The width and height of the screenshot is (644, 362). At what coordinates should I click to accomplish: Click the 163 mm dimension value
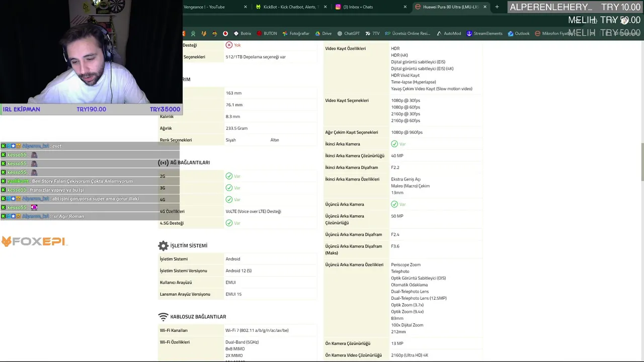tap(233, 93)
